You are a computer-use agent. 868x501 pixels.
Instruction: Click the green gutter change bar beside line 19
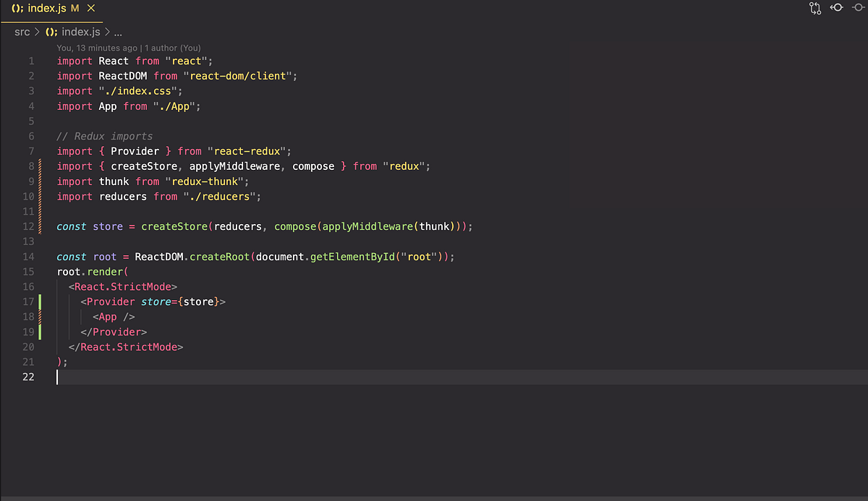point(41,331)
